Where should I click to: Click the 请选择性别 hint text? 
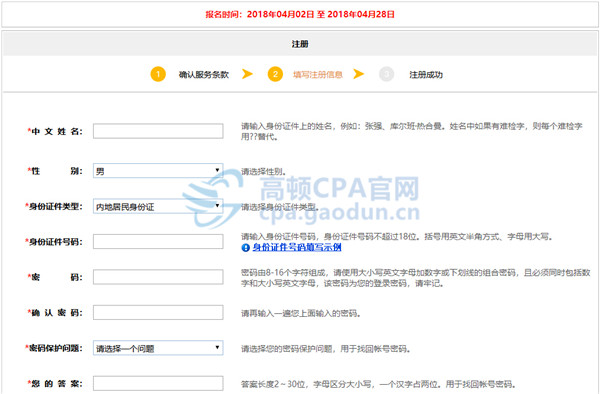(263, 171)
